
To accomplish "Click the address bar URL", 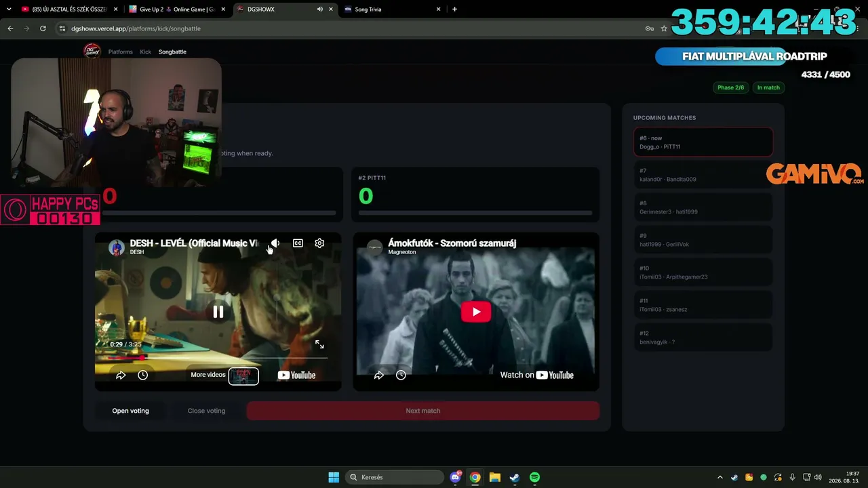I will 136,28.
